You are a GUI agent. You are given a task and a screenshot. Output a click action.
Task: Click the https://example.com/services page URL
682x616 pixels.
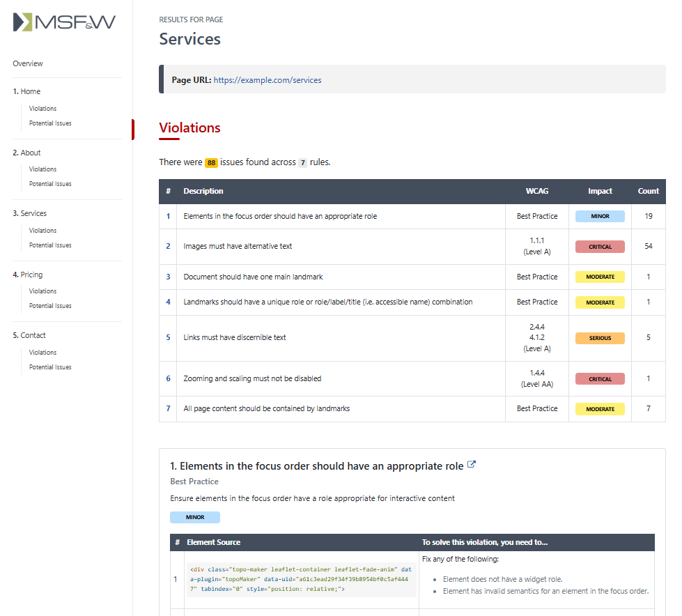tap(267, 79)
